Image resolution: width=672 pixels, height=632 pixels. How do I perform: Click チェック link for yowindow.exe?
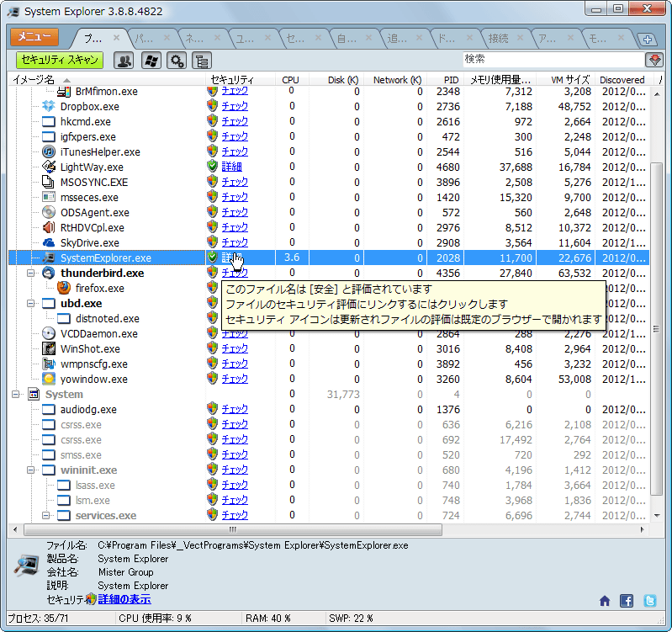coord(235,379)
